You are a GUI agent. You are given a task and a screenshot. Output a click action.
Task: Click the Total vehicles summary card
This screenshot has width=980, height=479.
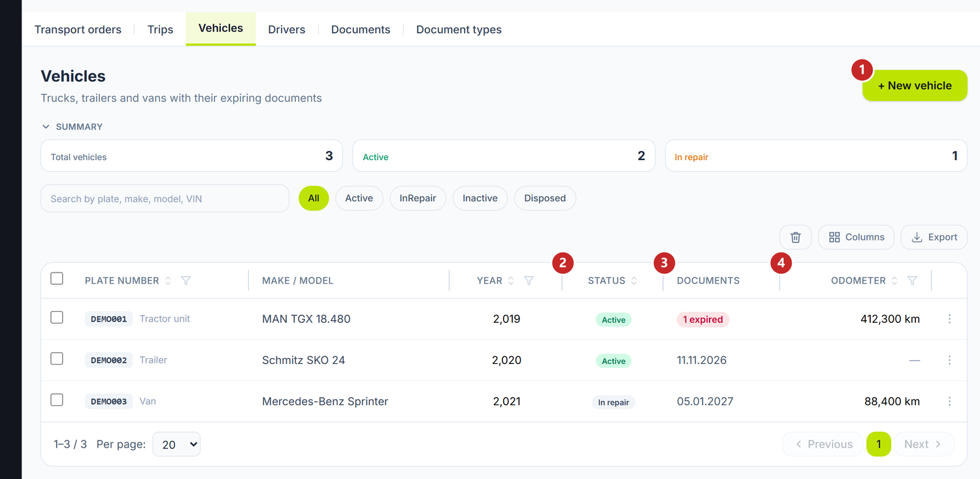pos(191,156)
